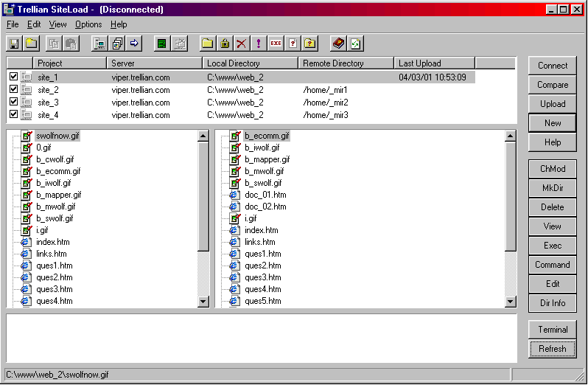The width and height of the screenshot is (588, 385).
Task: Click the site_1 project icon
Action: tap(26, 77)
